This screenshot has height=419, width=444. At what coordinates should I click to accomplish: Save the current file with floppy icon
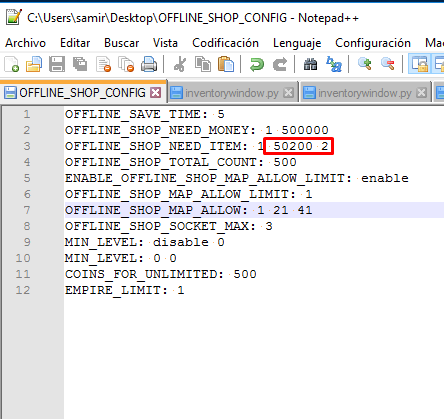coord(57,64)
